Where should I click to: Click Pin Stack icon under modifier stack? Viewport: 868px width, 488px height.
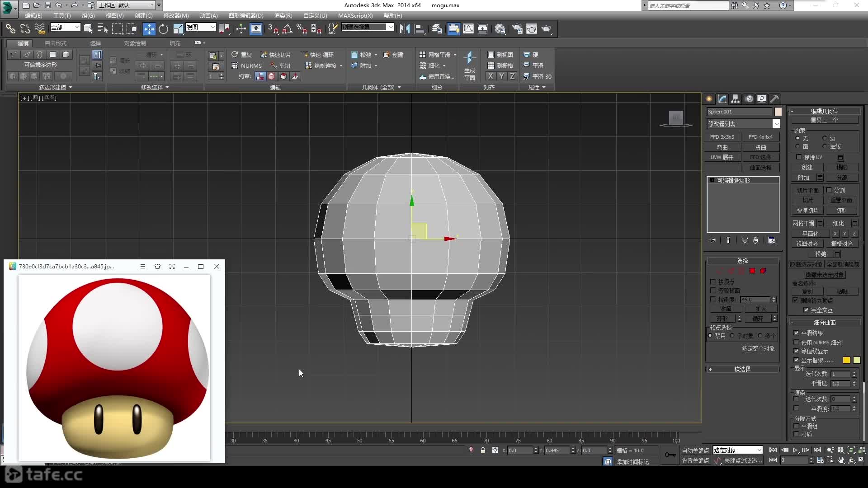click(x=713, y=240)
